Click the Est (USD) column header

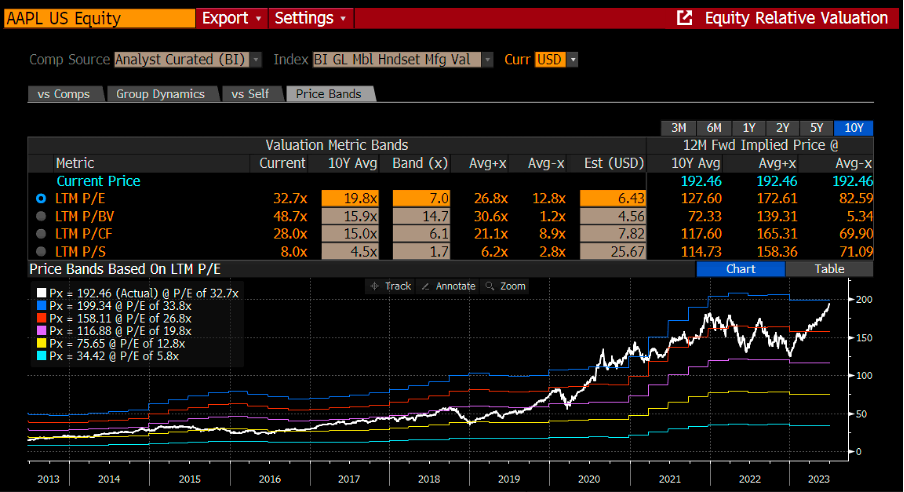click(x=613, y=163)
